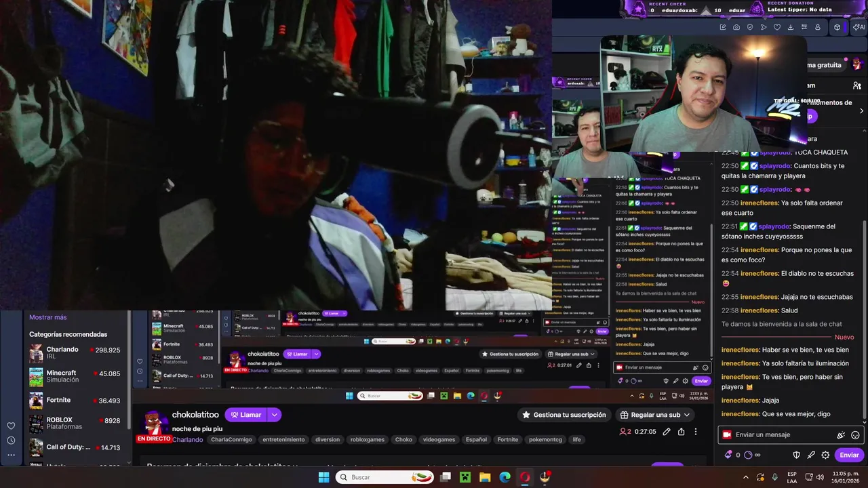Screen dimensions: 868x488
Task: Send message with Enviar button
Action: (x=849, y=455)
